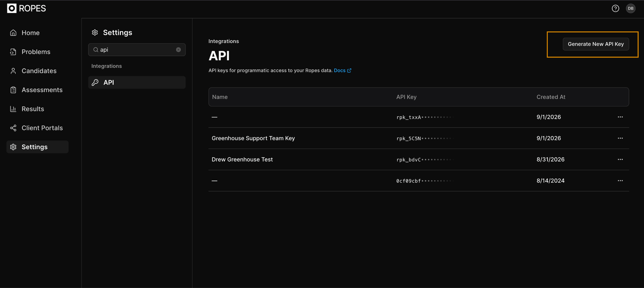Image resolution: width=644 pixels, height=288 pixels.
Task: Click the 8/31/2026 created date
Action: (x=550, y=160)
